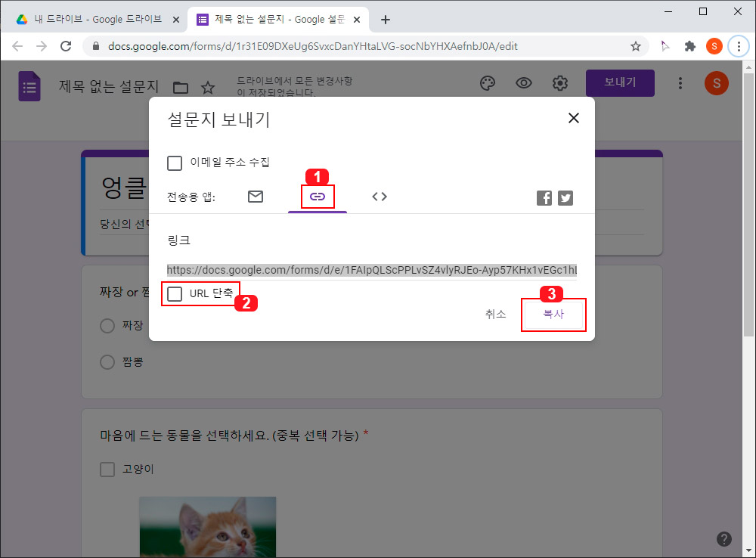Open the help question-mark button
This screenshot has width=756, height=558.
point(723,538)
